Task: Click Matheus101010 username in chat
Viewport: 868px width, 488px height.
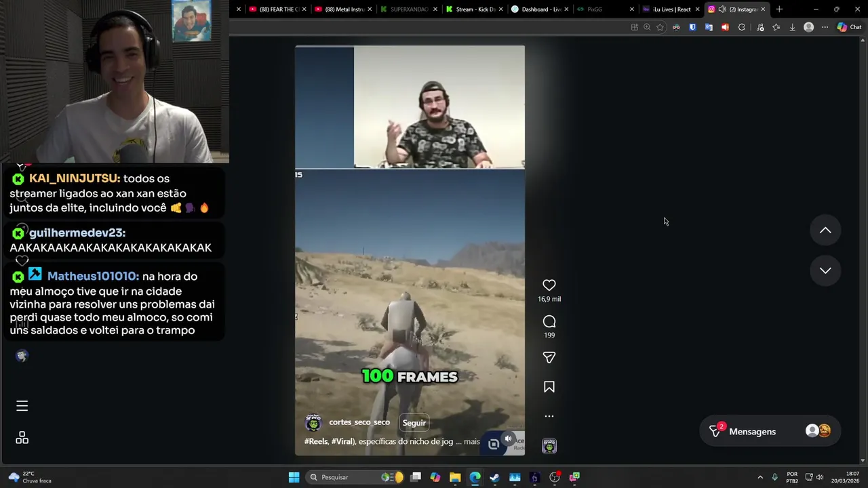Action: coord(93,277)
